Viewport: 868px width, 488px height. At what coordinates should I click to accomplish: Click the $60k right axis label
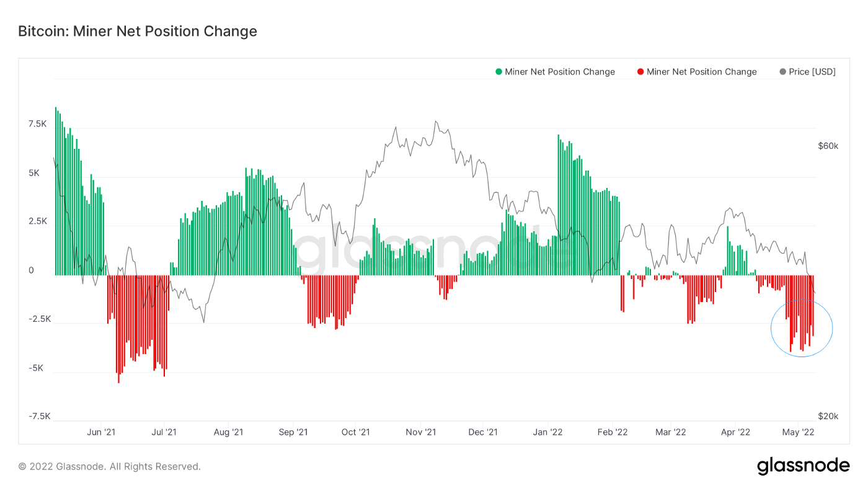[828, 146]
